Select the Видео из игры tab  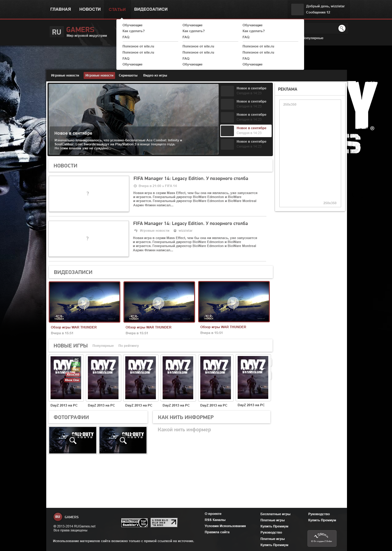pyautogui.click(x=155, y=75)
